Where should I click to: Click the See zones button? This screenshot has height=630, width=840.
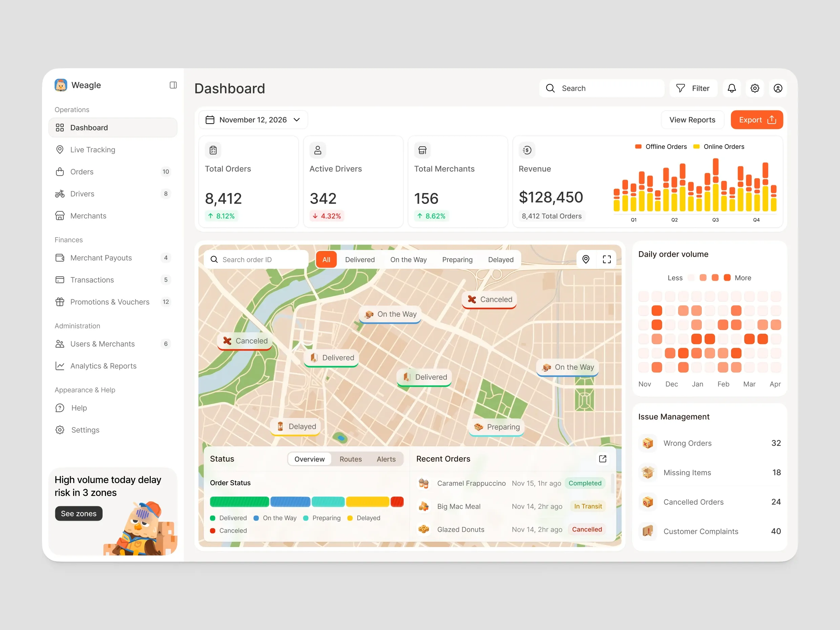[x=79, y=513]
